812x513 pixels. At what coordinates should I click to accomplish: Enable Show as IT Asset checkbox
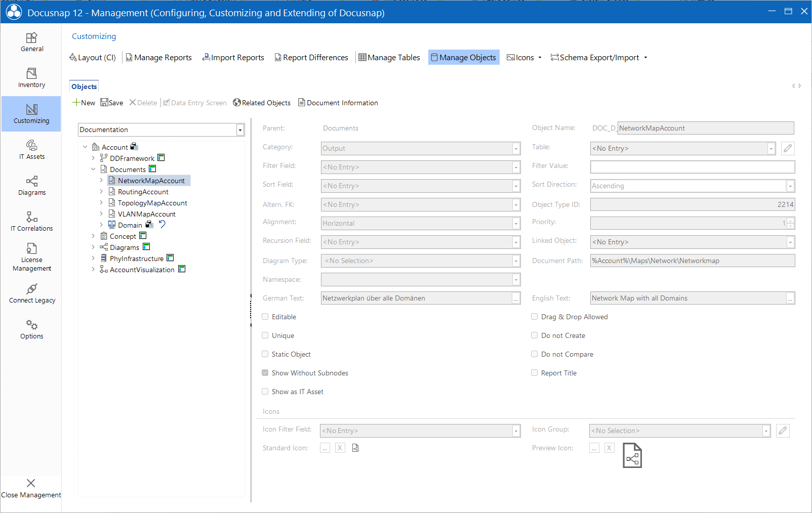click(x=265, y=392)
